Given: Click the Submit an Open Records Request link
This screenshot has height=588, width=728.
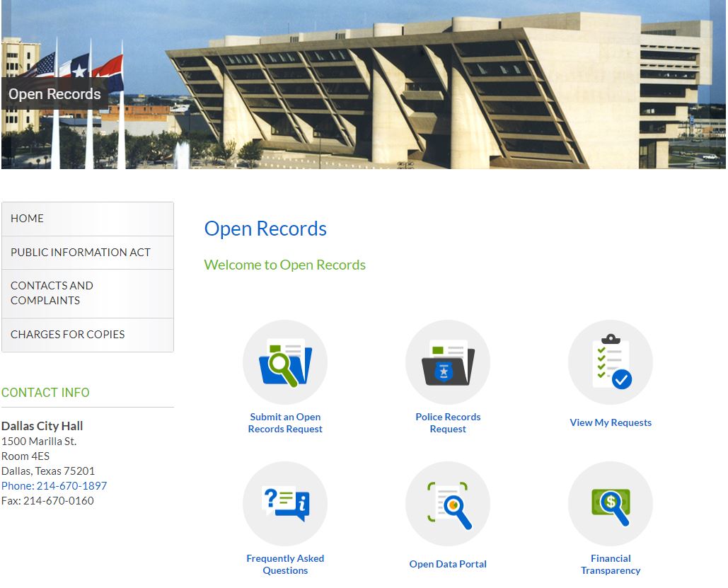Looking at the screenshot, I should [285, 422].
